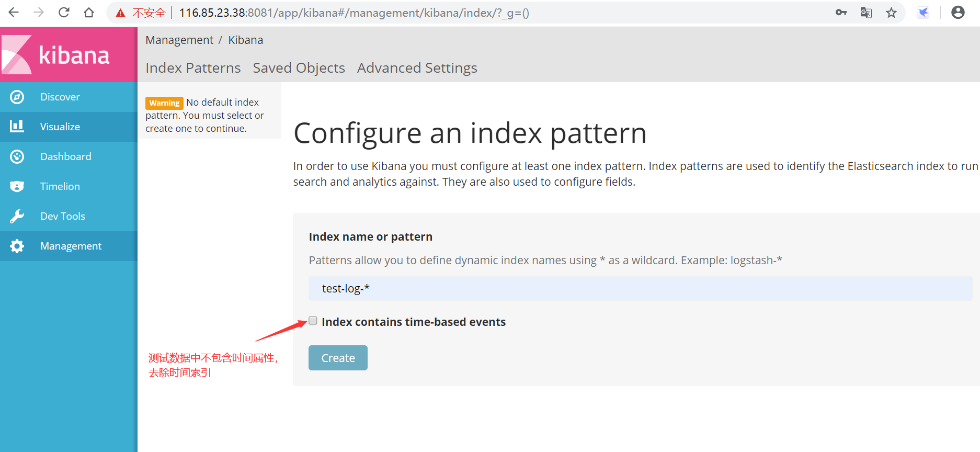Screen dimensions: 980x452
Task: Click 'Index contains time-based events' label text
Action: [414, 322]
